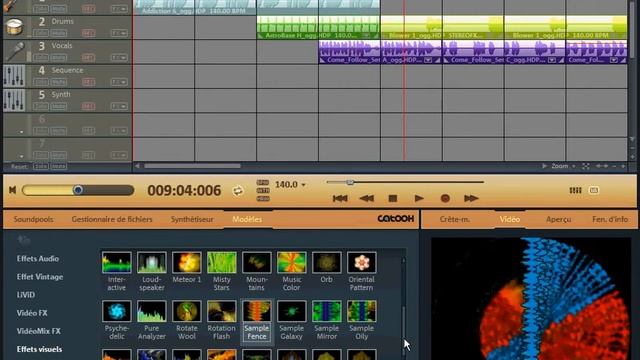Open the mixer icon in the transport bar
This screenshot has width=640, height=360.
pyautogui.click(x=575, y=190)
